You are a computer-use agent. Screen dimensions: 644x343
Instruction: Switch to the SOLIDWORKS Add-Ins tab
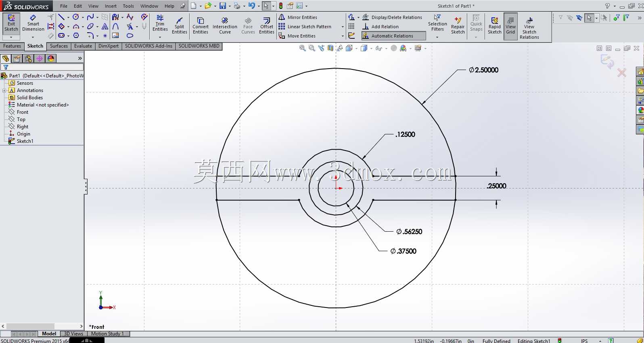click(x=148, y=46)
